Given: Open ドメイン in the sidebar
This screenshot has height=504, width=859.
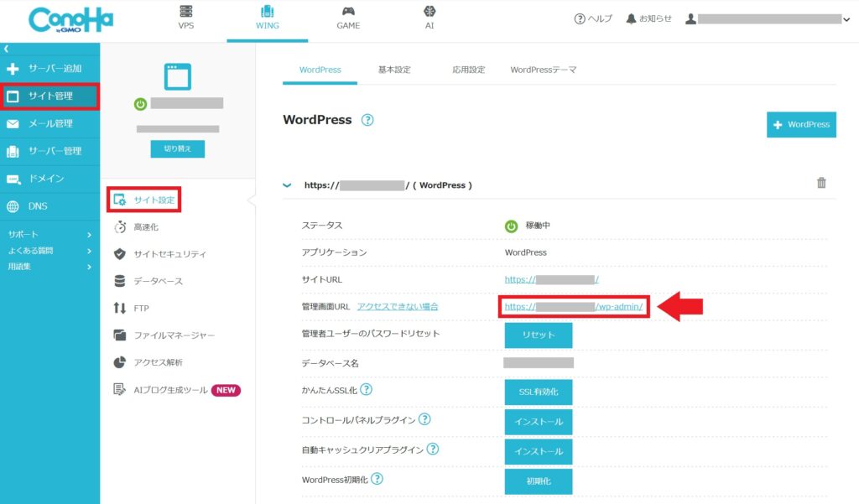Looking at the screenshot, I should coord(49,179).
